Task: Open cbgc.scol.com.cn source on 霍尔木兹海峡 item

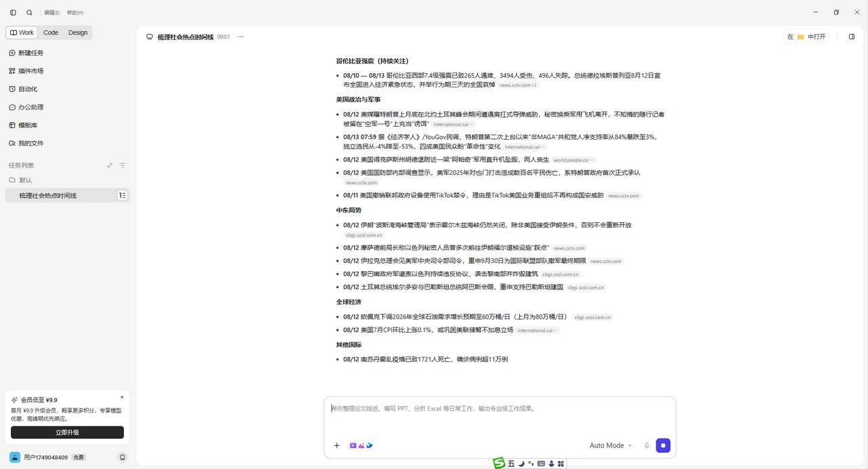Action: 364,235
